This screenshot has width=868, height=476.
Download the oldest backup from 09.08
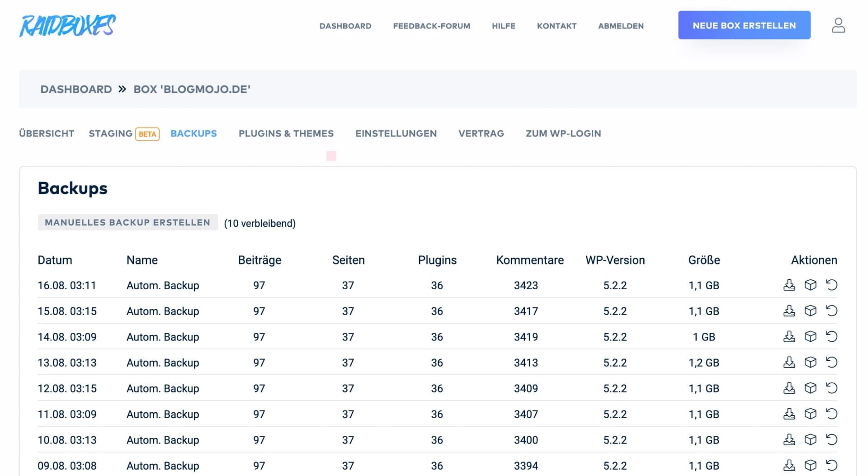pyautogui.click(x=789, y=465)
